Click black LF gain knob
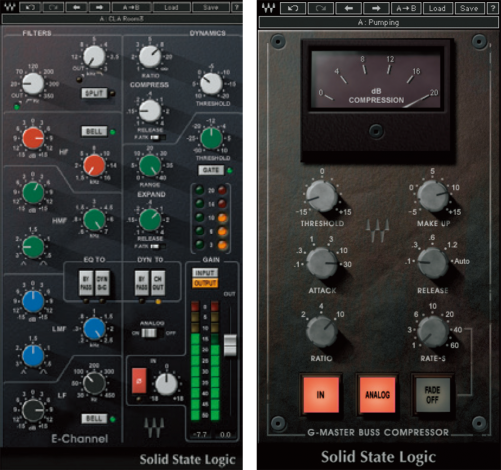The image size is (501, 470). 33,410
